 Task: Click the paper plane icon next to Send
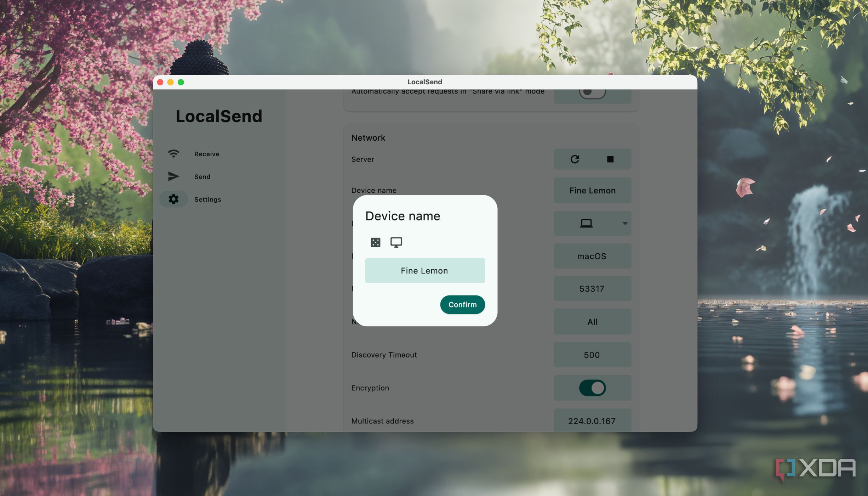[173, 176]
